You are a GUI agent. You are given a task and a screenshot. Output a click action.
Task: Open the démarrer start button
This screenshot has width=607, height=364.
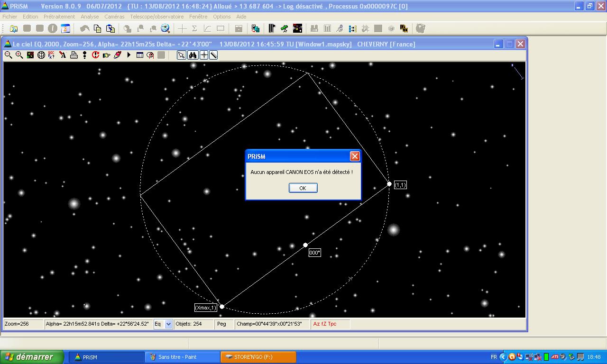coord(32,357)
